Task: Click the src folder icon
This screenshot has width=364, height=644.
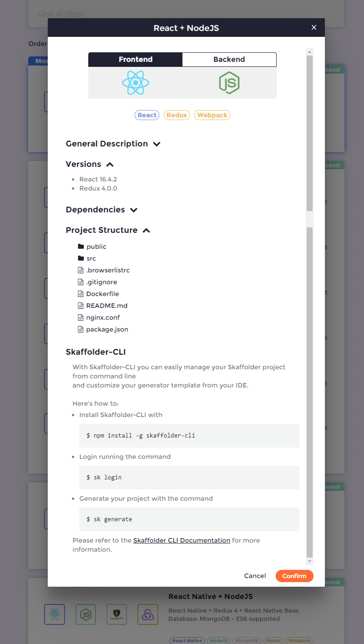Action: tap(81, 258)
